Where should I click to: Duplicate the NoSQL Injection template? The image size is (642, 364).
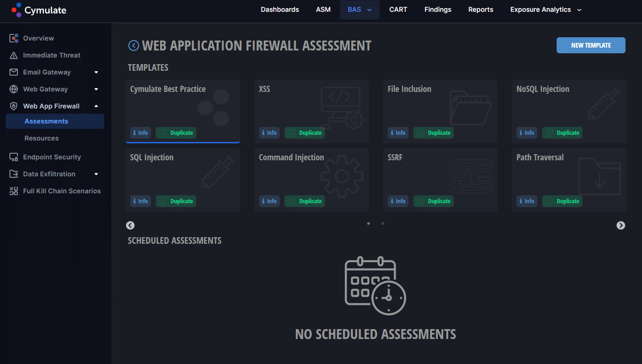point(562,133)
